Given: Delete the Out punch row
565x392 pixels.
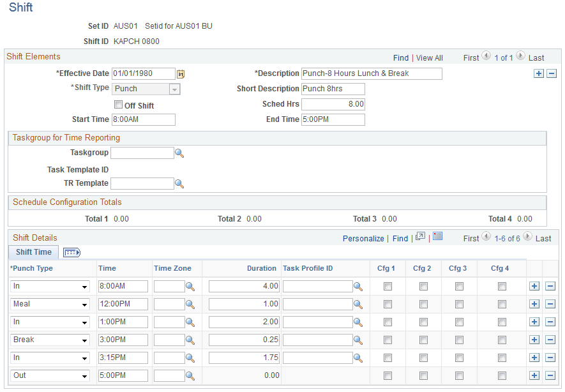Looking at the screenshot, I should click(550, 376).
